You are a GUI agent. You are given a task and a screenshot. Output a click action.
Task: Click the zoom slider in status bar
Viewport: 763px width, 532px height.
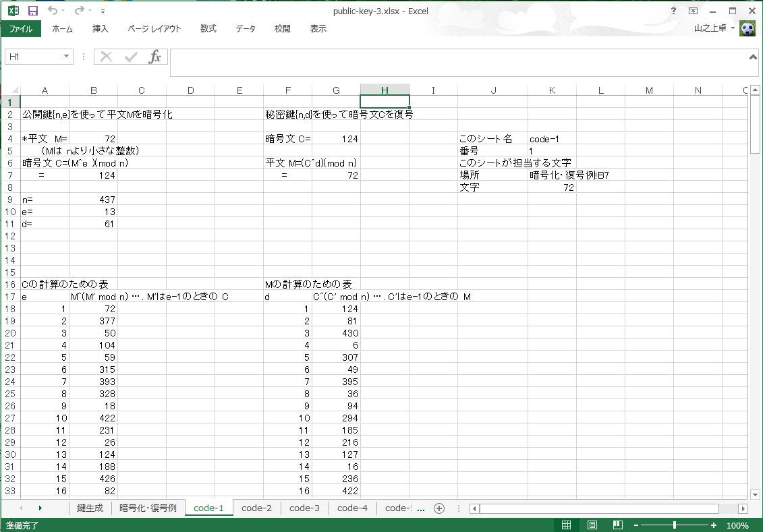coord(675,525)
